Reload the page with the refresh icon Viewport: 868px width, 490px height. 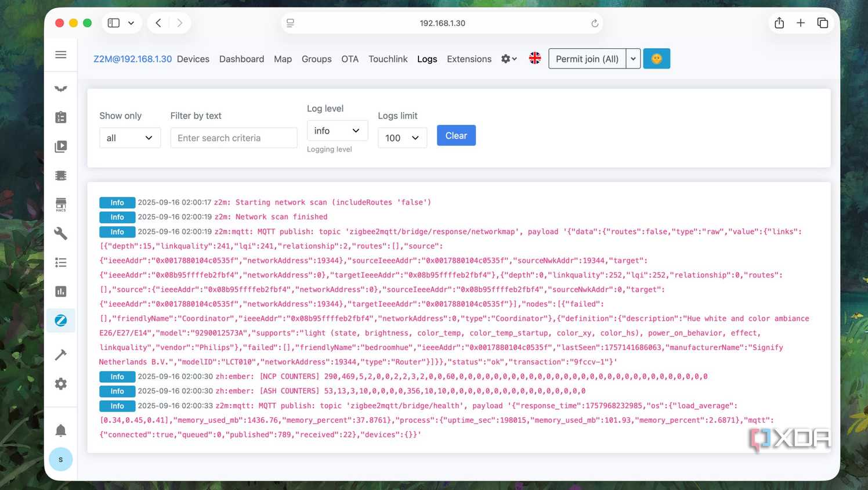click(x=594, y=23)
